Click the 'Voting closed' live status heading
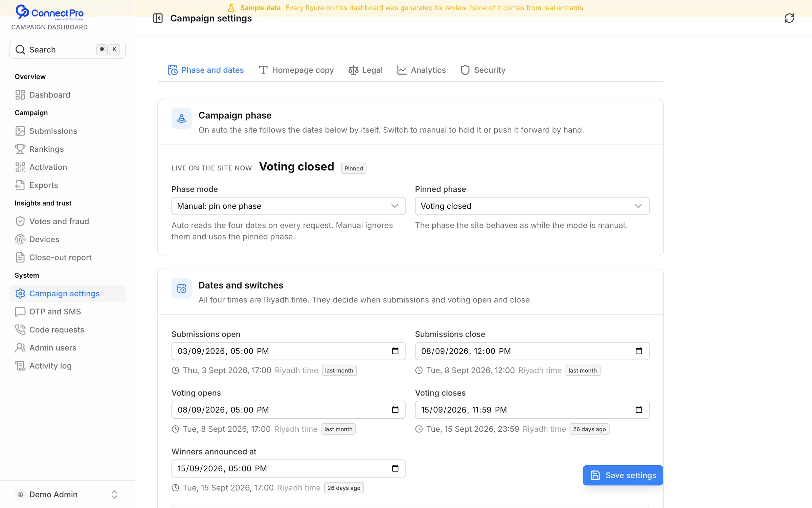This screenshot has width=812, height=508. [x=296, y=167]
